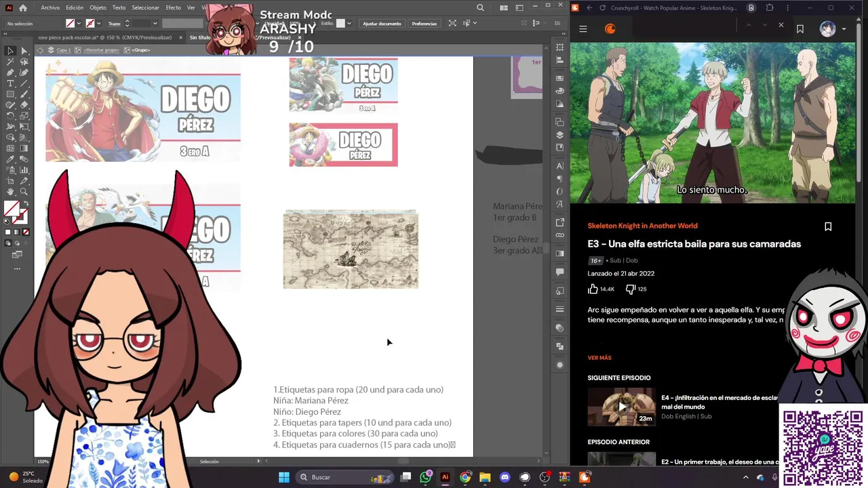Open the Links panel icon
Viewport: 868px width, 488px height.
tap(559, 235)
